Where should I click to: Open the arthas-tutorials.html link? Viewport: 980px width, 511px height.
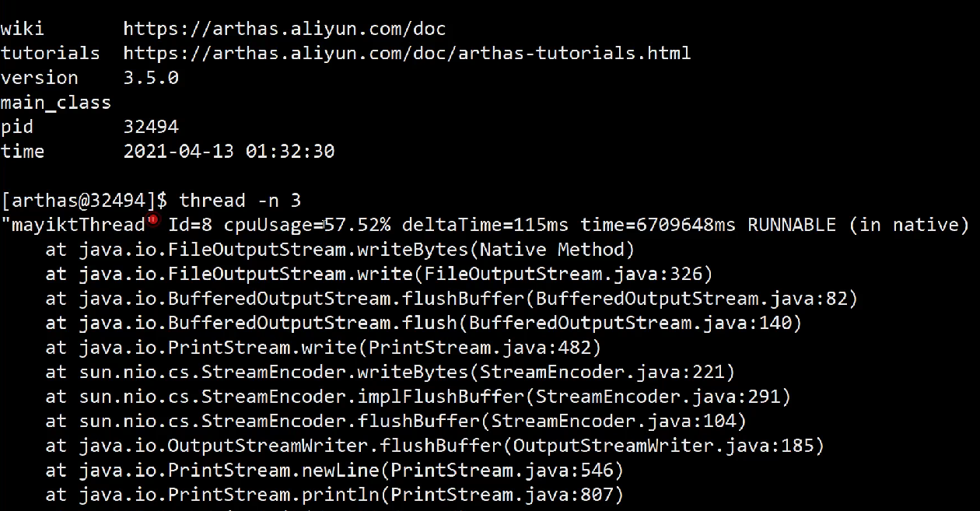(x=407, y=54)
